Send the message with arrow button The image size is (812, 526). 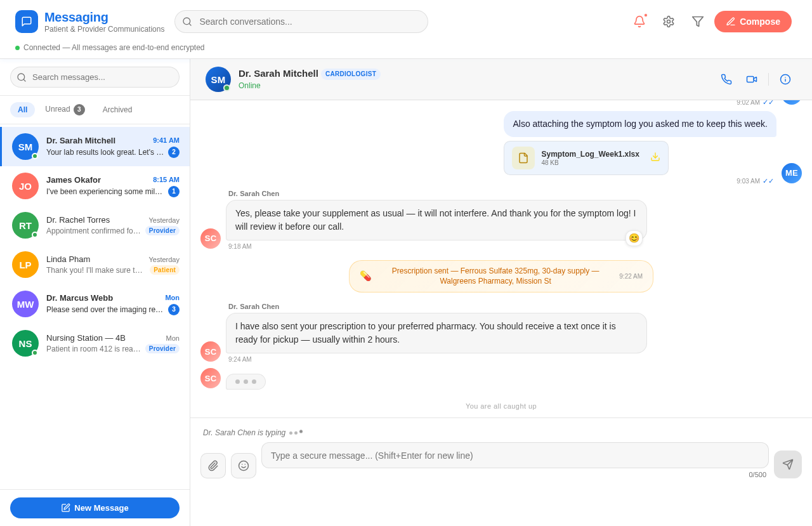point(788,464)
